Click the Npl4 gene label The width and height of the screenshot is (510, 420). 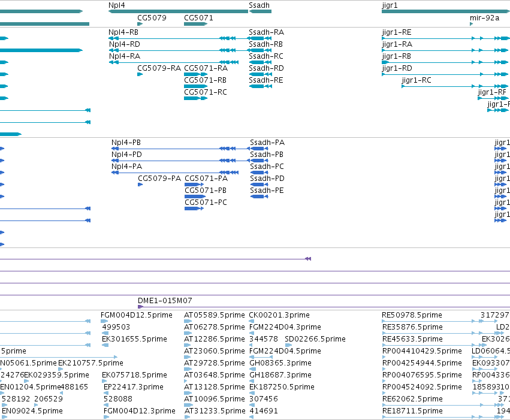pos(116,5)
